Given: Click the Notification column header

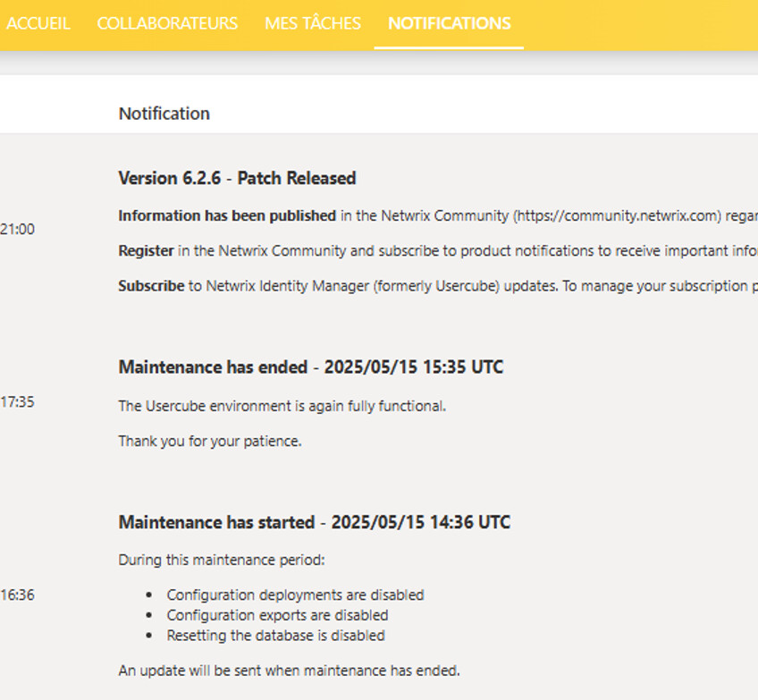Looking at the screenshot, I should tap(164, 114).
